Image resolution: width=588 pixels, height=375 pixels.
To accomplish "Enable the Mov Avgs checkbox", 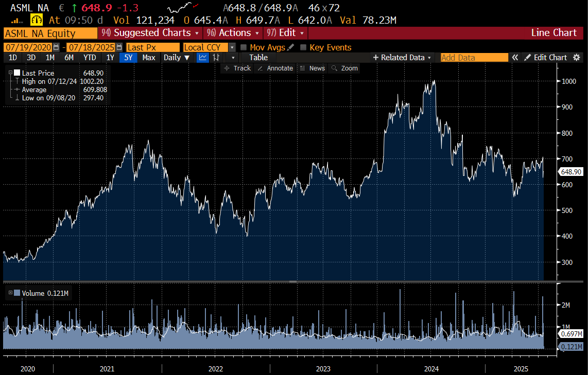I will (244, 47).
